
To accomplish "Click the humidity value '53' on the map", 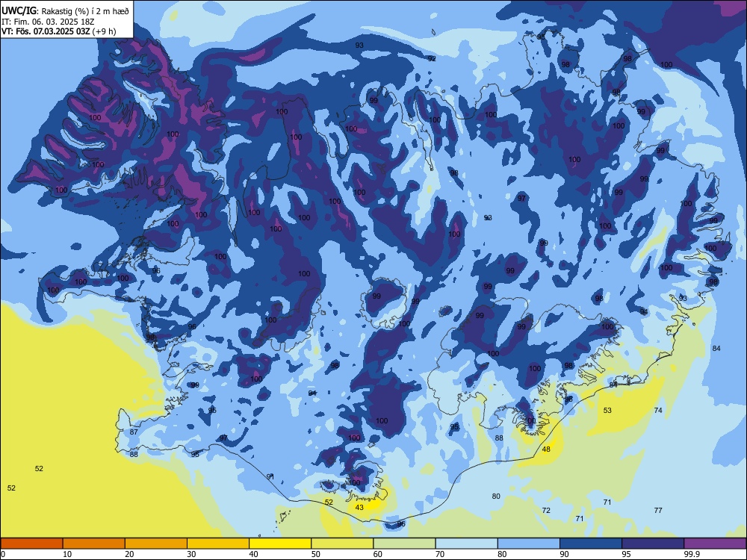I will (x=607, y=410).
